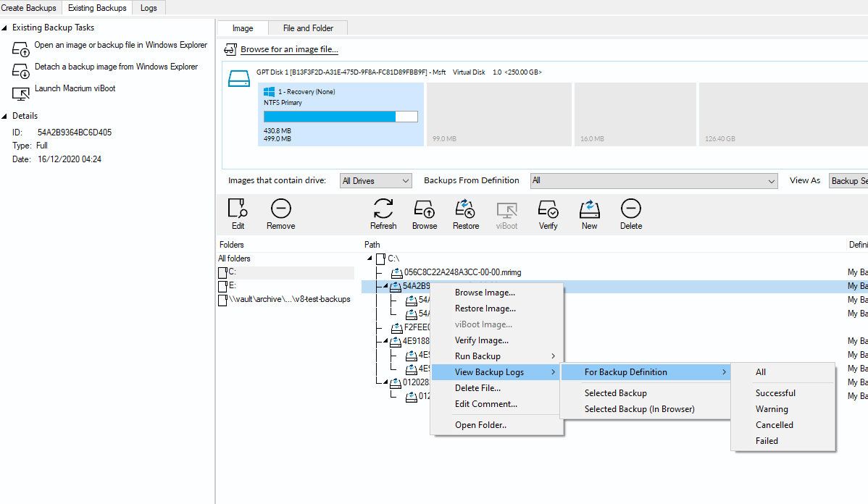Choose Failed in the logs submenu
This screenshot has height=504, width=868.
pos(783,441)
